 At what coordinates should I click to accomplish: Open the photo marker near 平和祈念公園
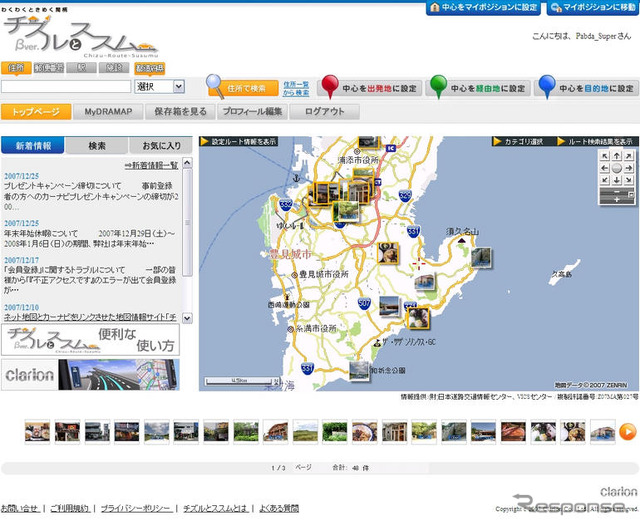359,371
